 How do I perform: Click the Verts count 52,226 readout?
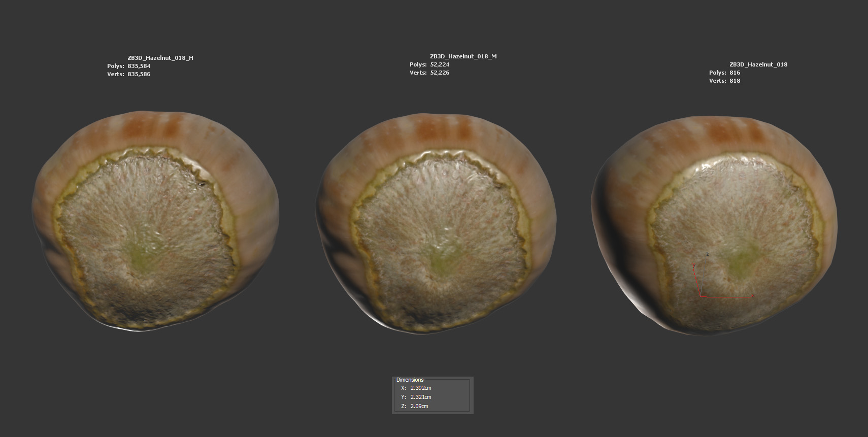[439, 73]
